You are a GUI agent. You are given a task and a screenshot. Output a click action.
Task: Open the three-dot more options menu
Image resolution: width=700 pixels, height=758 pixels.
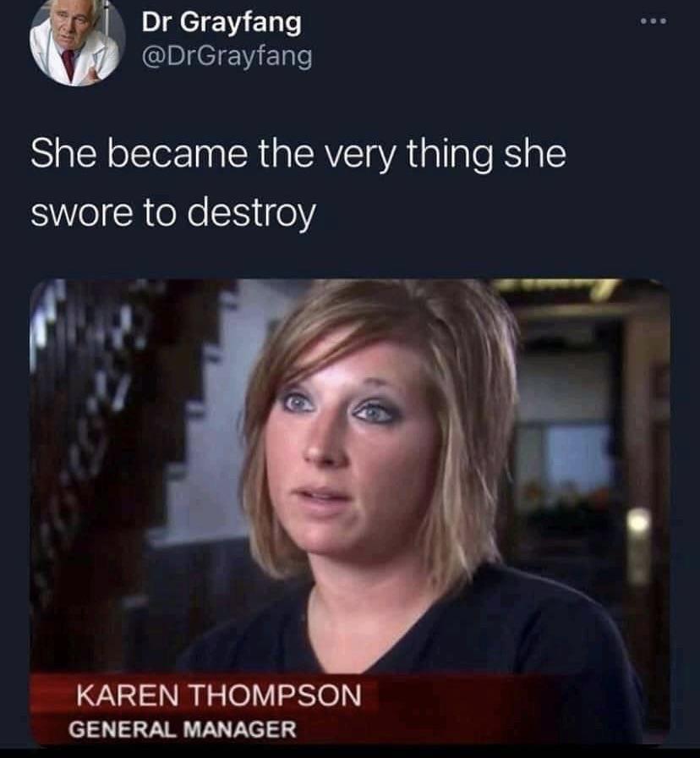(x=654, y=21)
